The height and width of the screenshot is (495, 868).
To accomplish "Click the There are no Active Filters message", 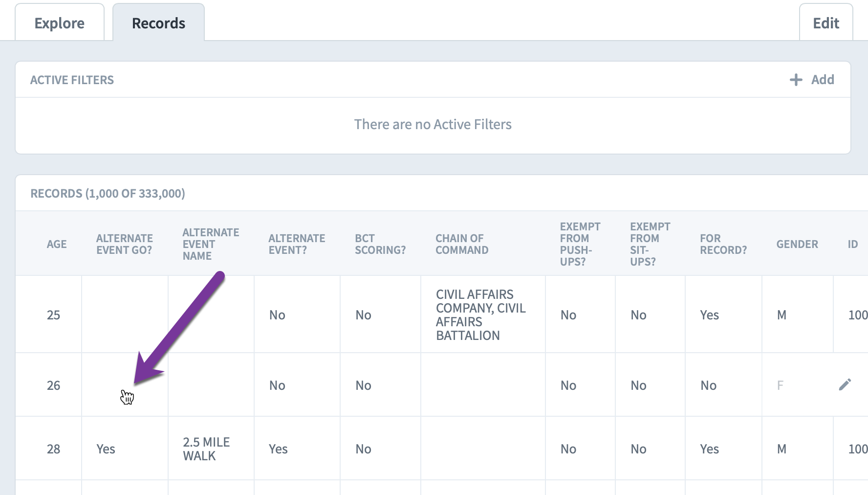I will (433, 124).
